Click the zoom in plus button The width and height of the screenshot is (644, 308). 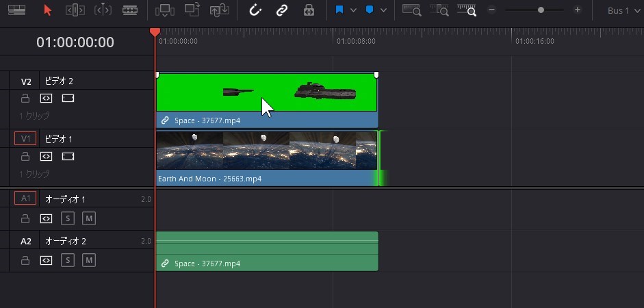[578, 10]
